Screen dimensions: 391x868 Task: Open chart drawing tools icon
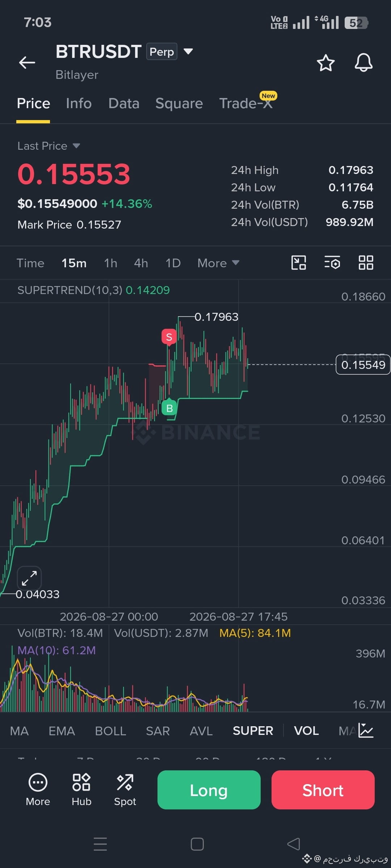[299, 263]
